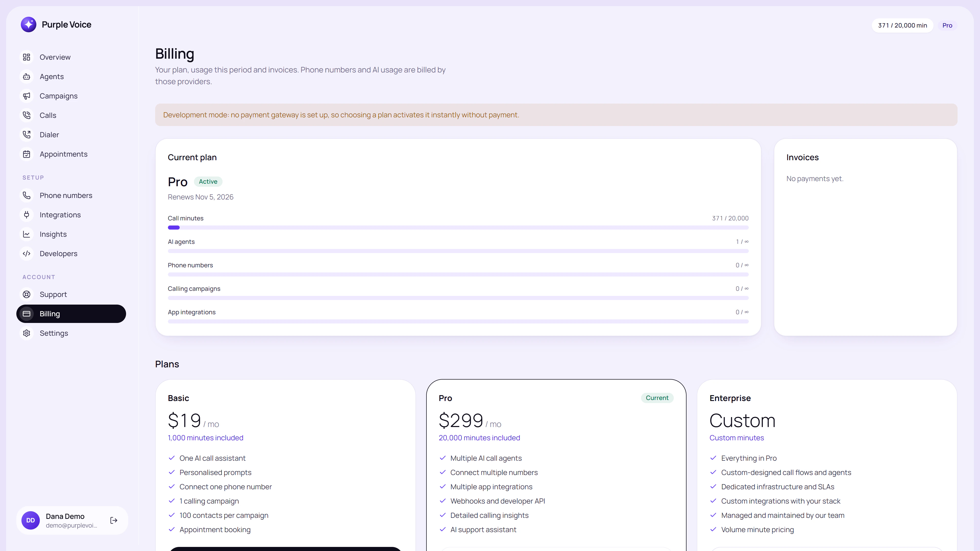Navigate to the Calls section
Image resolution: width=980 pixels, height=551 pixels.
coord(71,115)
